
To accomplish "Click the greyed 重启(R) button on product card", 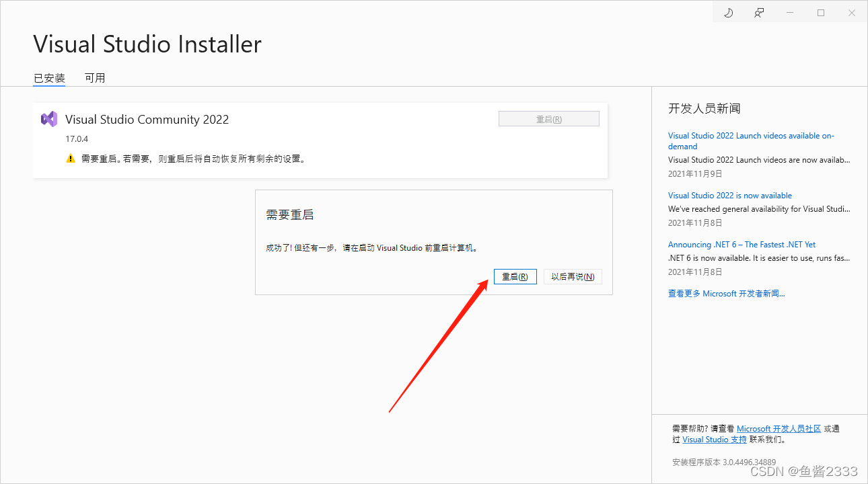I will pos(548,119).
